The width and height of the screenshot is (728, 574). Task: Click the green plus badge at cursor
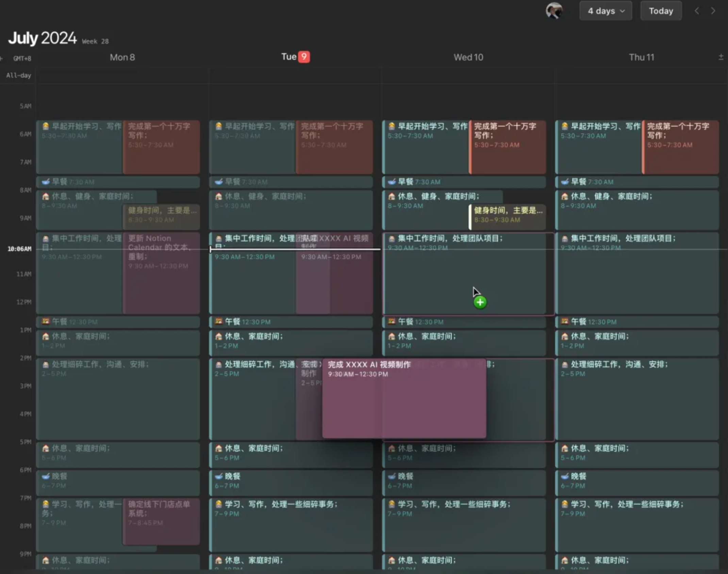coord(480,302)
